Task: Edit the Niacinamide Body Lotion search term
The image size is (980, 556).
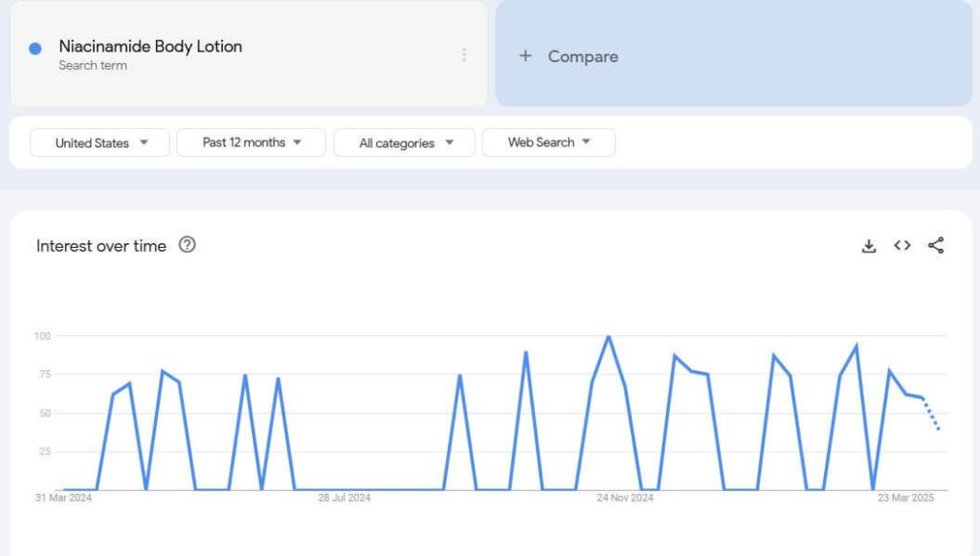Action: pos(150,47)
